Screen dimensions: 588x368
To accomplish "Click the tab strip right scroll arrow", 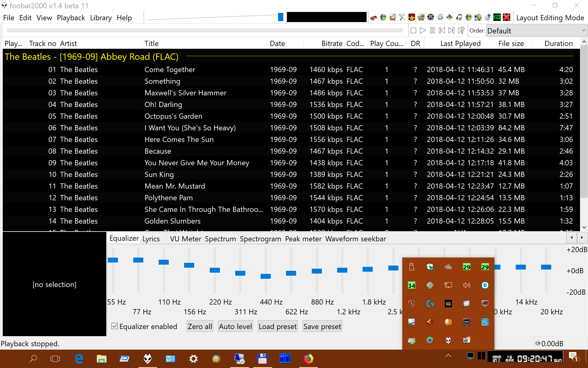I will pyautogui.click(x=582, y=238).
